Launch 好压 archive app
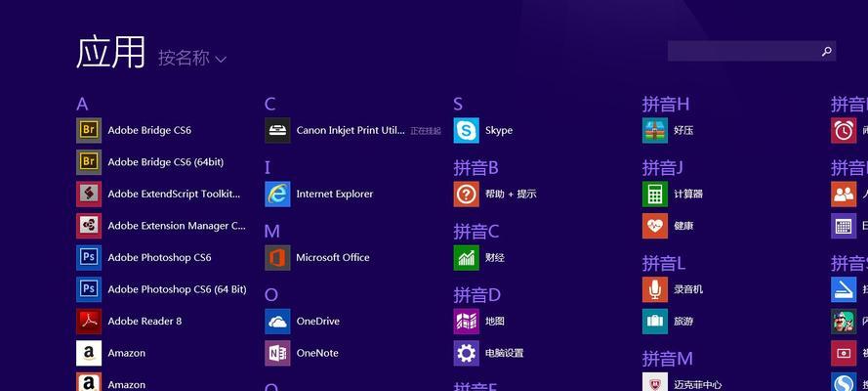Image resolution: width=868 pixels, height=391 pixels. tap(668, 130)
